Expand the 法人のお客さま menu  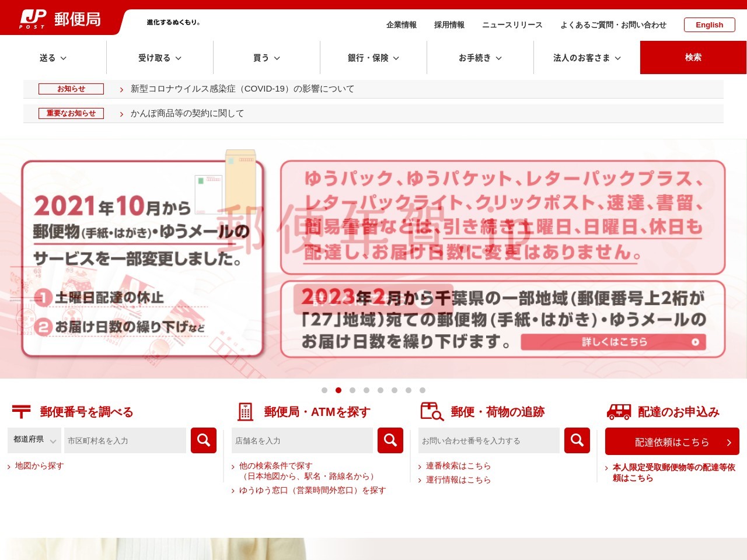(587, 58)
